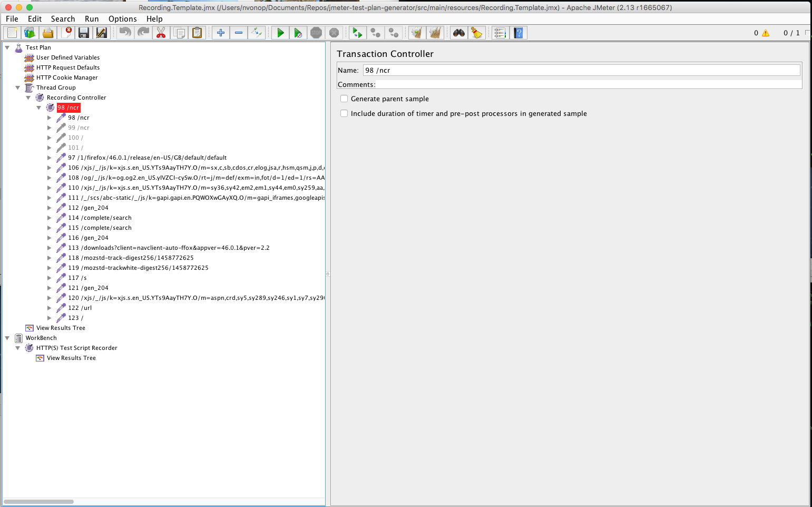Enable Generate parent sample checkbox
This screenshot has height=507, width=812.
coord(344,99)
